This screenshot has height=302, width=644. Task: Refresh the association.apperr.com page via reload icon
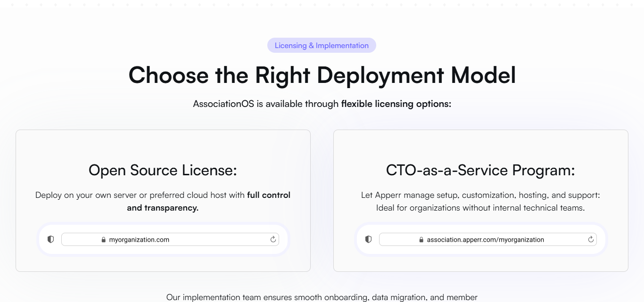click(x=590, y=239)
